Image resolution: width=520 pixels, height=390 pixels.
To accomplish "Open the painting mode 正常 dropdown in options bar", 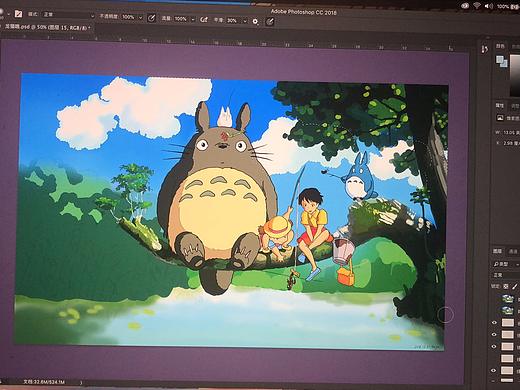I will coord(68,15).
